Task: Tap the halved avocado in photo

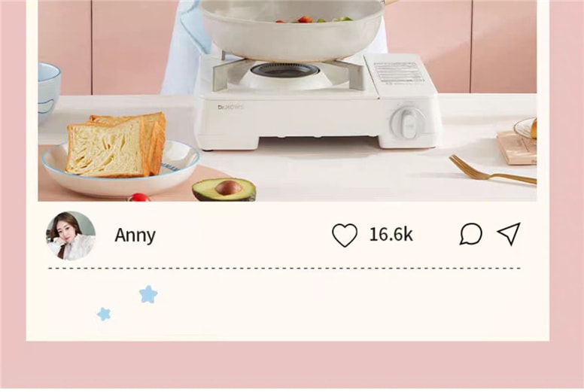Action: click(x=224, y=189)
